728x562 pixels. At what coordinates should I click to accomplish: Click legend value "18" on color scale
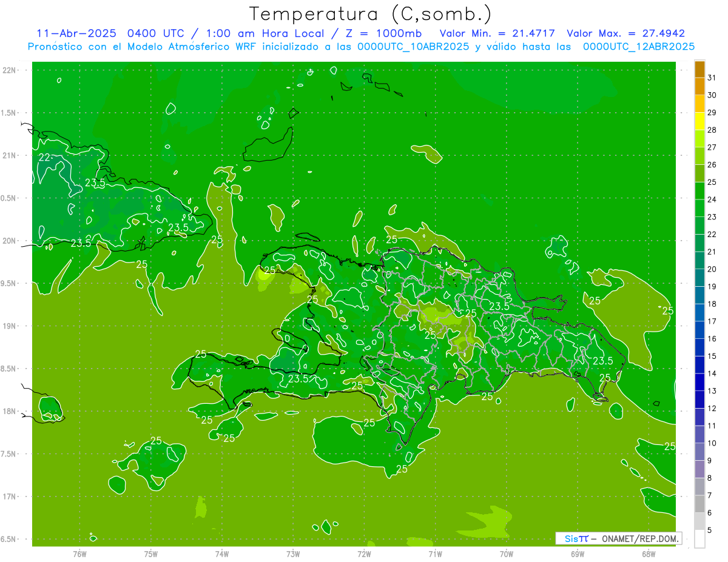tap(712, 304)
